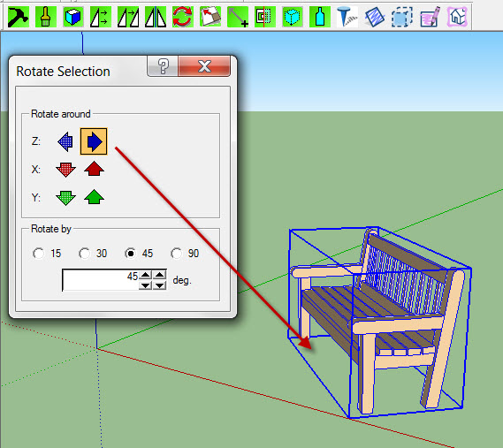Select the paint brush tool icon
Image resolution: width=503 pixels, height=448 pixels.
pyautogui.click(x=46, y=17)
